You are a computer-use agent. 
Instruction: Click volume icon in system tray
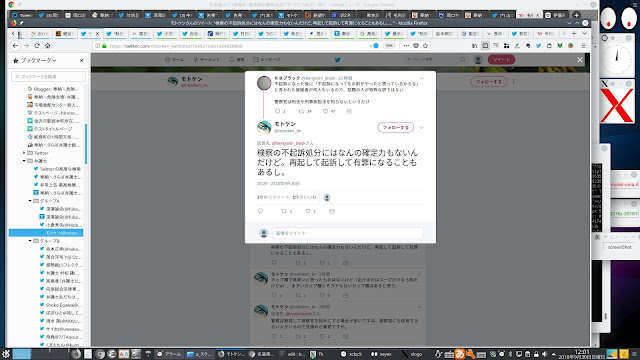544,354
